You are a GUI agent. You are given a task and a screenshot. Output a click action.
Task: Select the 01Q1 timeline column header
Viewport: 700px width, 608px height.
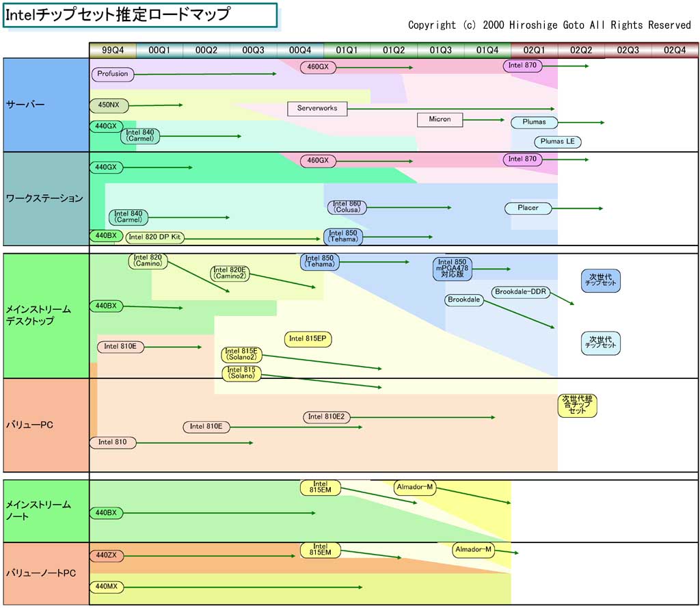tap(347, 50)
